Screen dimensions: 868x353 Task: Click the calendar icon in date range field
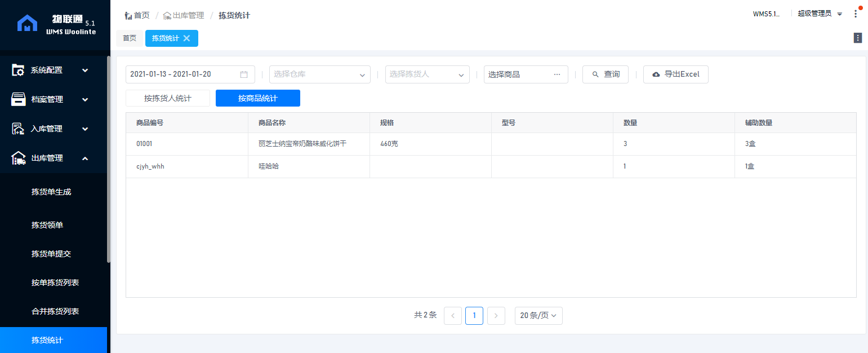tap(244, 74)
